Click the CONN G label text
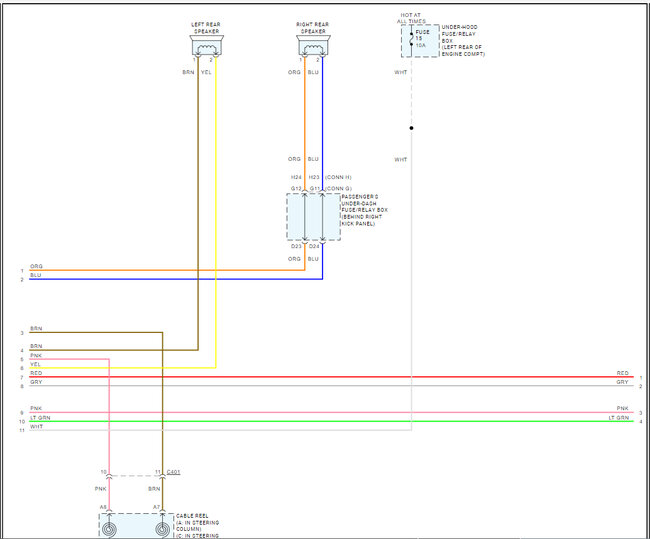The image size is (650, 539). (338, 189)
